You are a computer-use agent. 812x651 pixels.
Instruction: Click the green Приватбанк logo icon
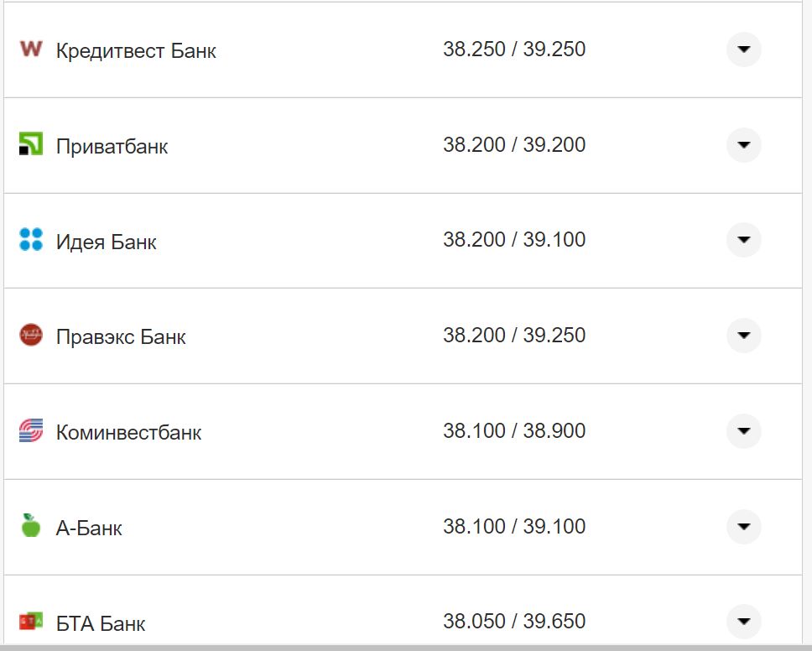click(x=30, y=144)
